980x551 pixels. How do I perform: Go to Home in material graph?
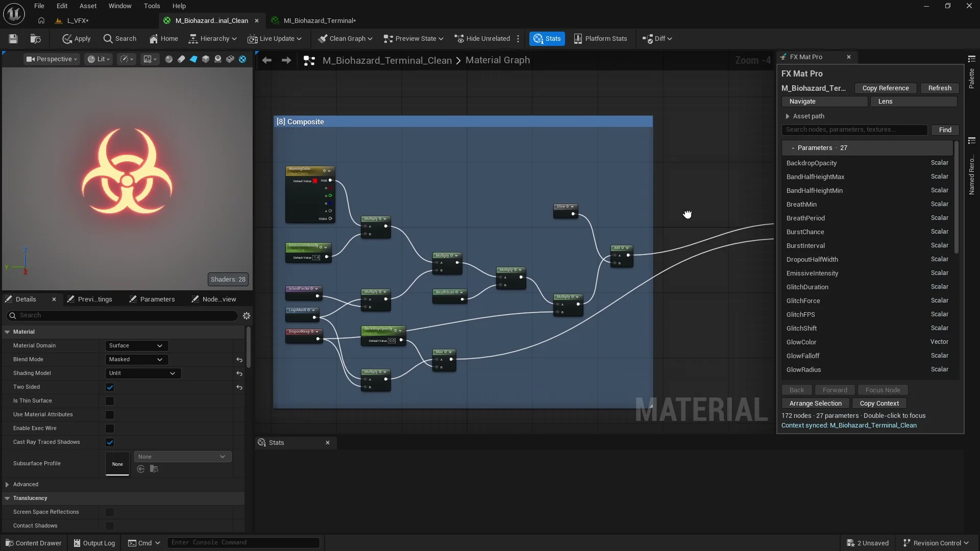(164, 39)
